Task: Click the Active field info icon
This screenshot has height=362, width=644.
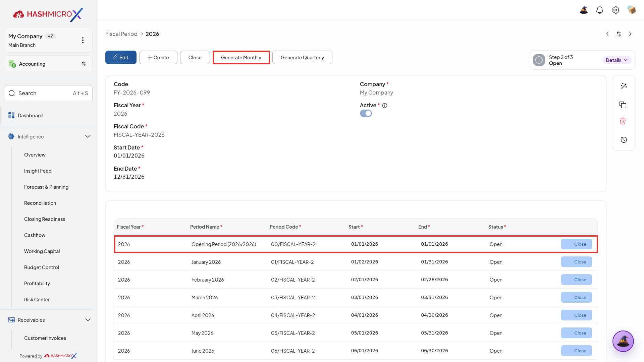Action: pyautogui.click(x=385, y=106)
